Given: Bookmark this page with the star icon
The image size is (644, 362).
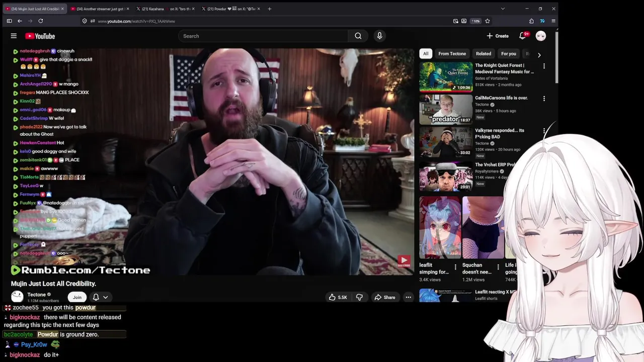Looking at the screenshot, I should tap(488, 21).
